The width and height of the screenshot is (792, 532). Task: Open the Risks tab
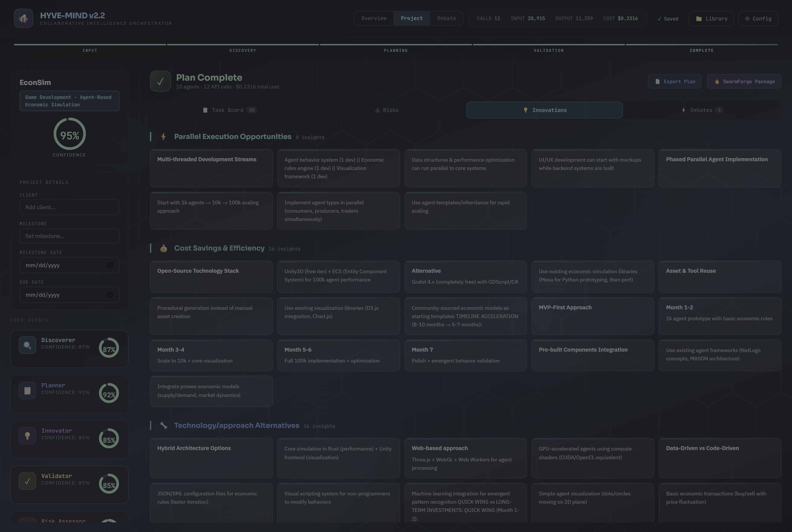click(x=387, y=110)
